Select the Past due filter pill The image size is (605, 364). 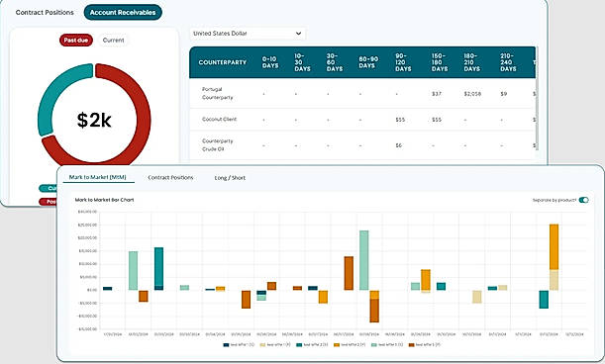coord(76,41)
